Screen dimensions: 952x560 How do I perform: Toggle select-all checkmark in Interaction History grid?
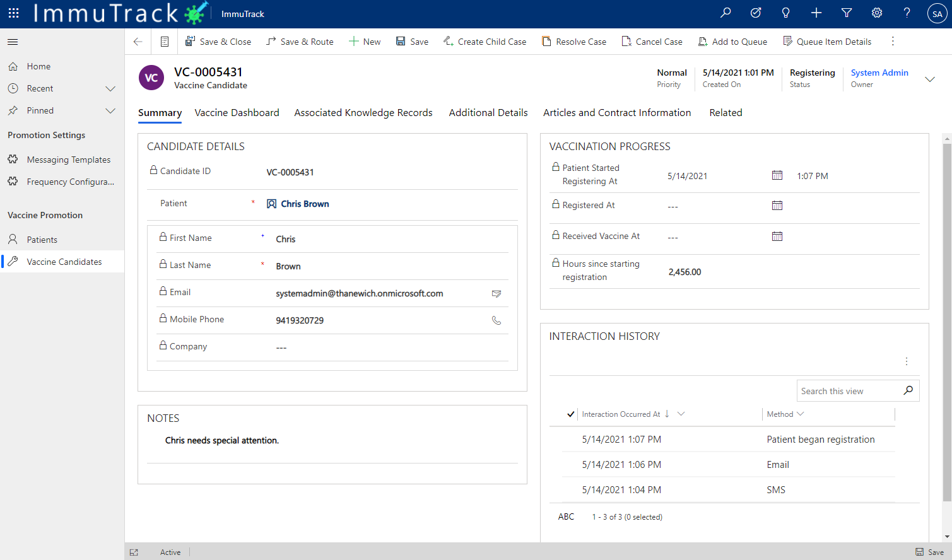click(x=570, y=414)
